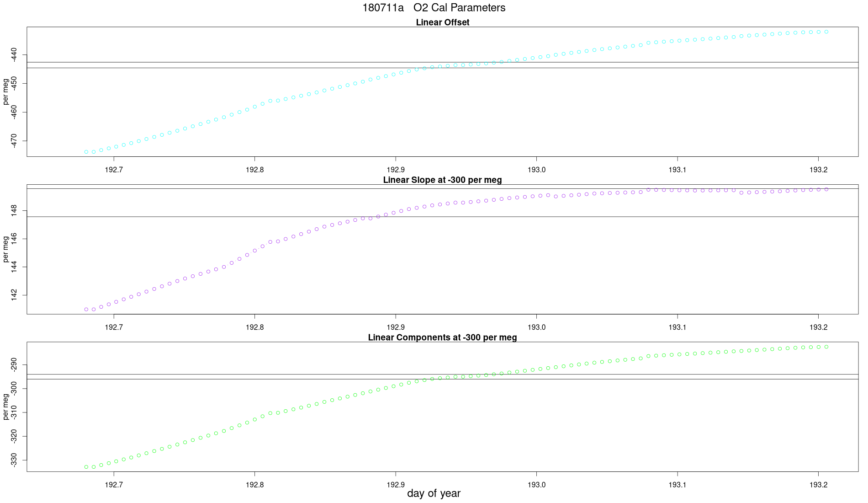This screenshot has height=503, width=868.
Task: Click the '-450' tick in Linear Offset panel
Action: coord(14,83)
